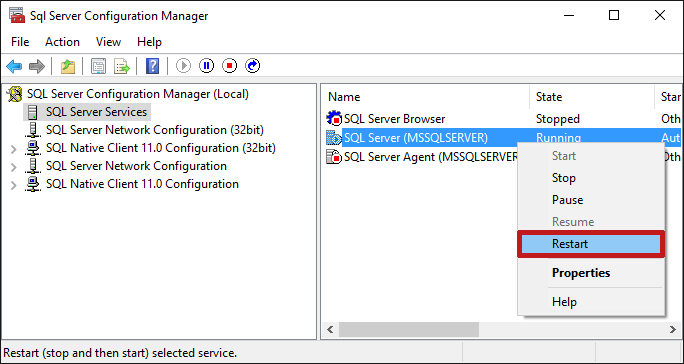Open the Help menu in menu bar
This screenshot has width=684, height=364.
149,42
